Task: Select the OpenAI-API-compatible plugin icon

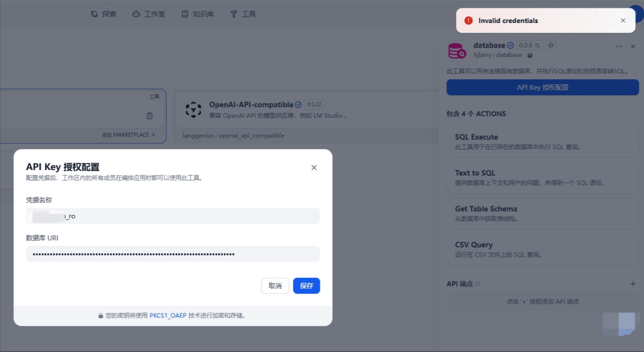Action: click(x=194, y=110)
